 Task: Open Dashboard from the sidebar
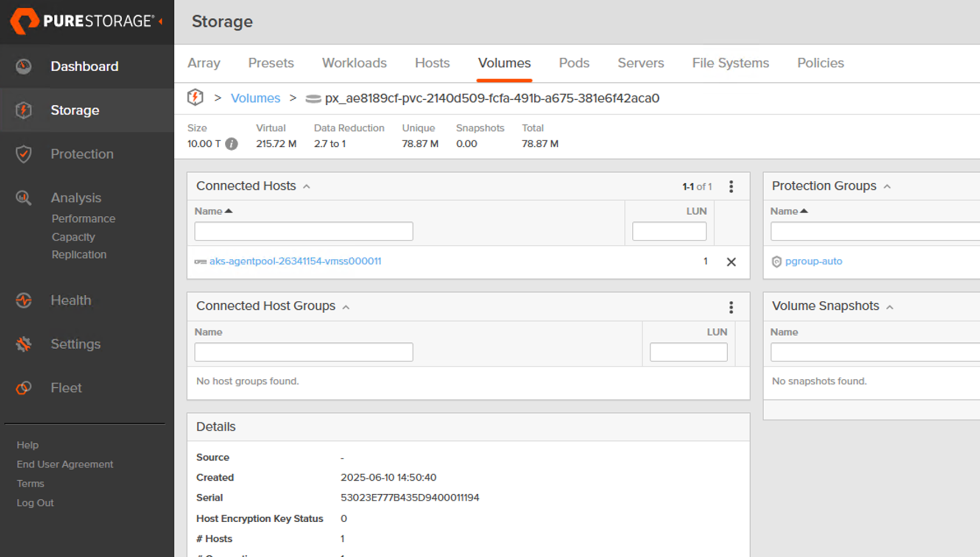click(x=85, y=66)
